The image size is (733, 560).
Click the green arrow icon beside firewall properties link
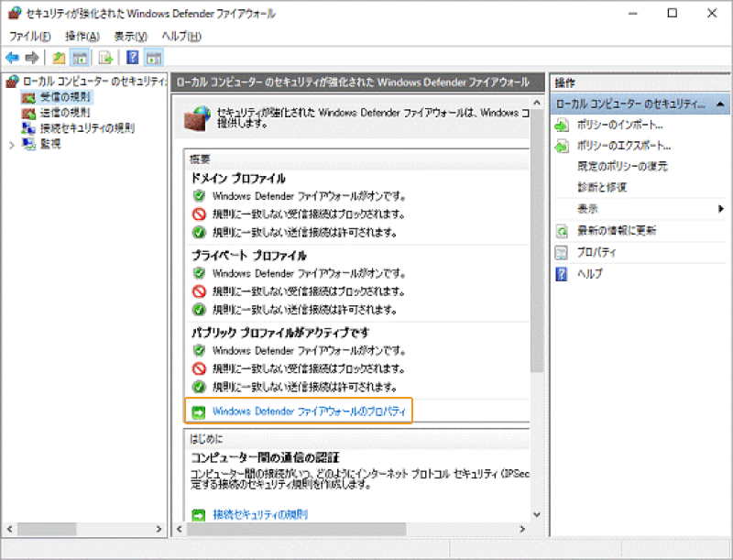(199, 412)
